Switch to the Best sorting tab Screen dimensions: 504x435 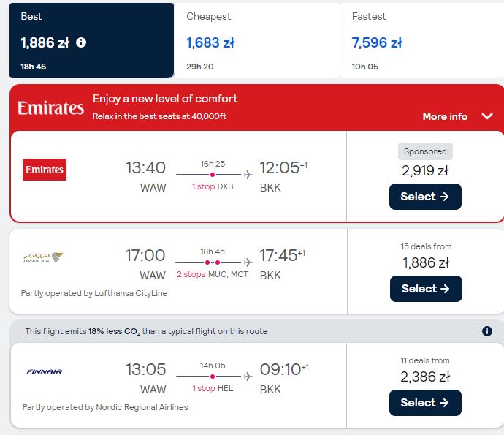(91, 40)
